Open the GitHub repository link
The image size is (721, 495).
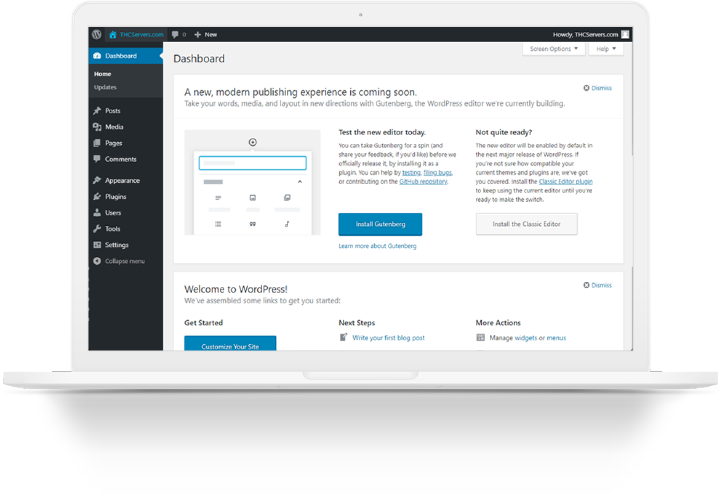pos(423,182)
